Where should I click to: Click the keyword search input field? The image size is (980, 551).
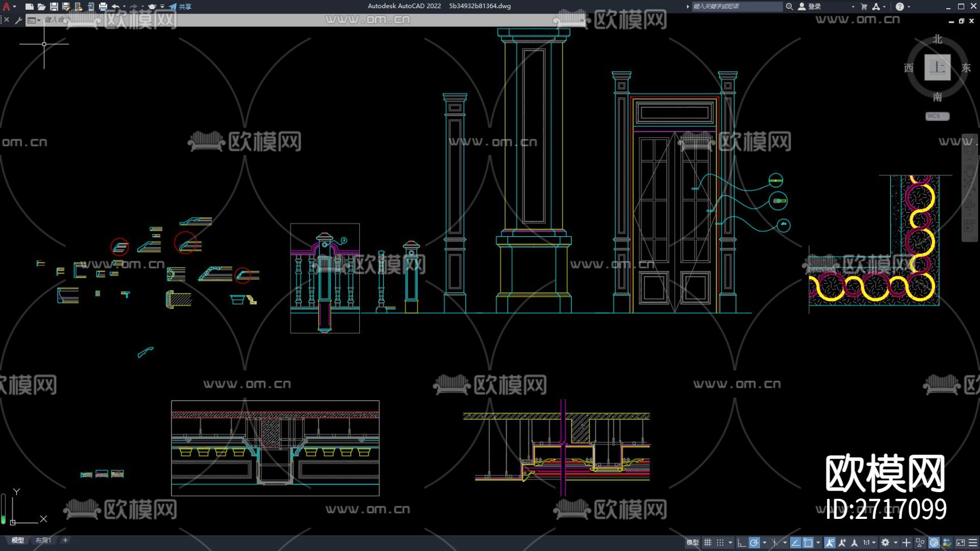click(x=736, y=7)
